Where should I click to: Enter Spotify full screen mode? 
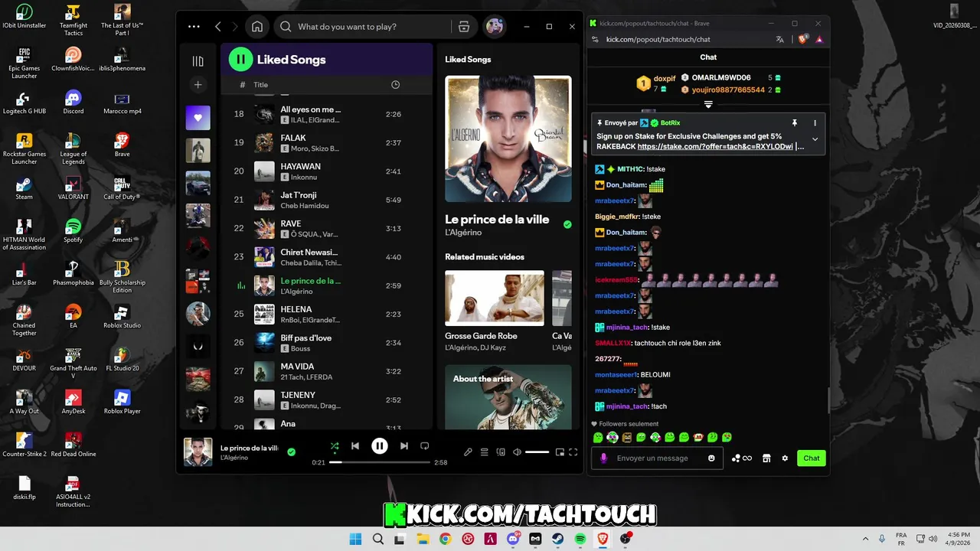coord(573,452)
